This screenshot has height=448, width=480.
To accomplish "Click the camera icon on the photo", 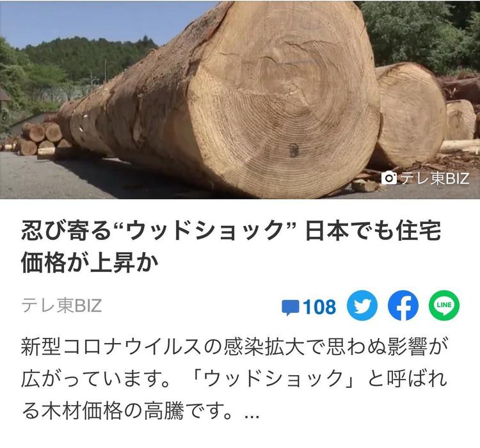I will (x=388, y=178).
